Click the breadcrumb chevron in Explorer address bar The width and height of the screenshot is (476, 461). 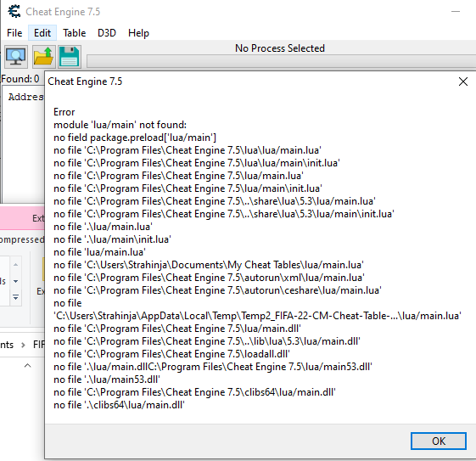pos(23,345)
